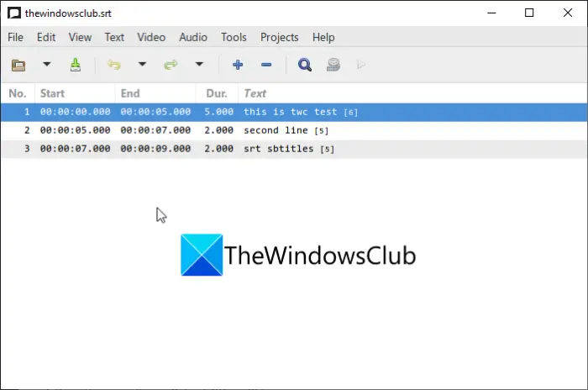The height and width of the screenshot is (390, 588).
Task: Open the File menu
Action: click(x=15, y=37)
